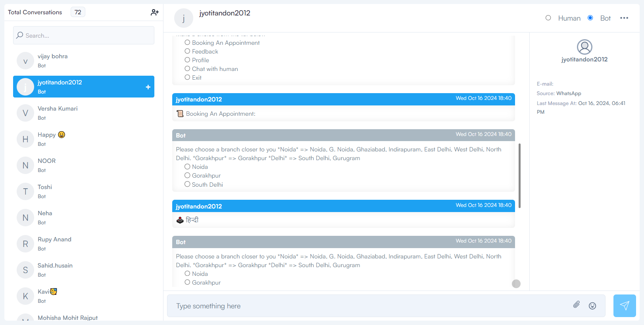Click the Happy contact avatar

(25, 139)
